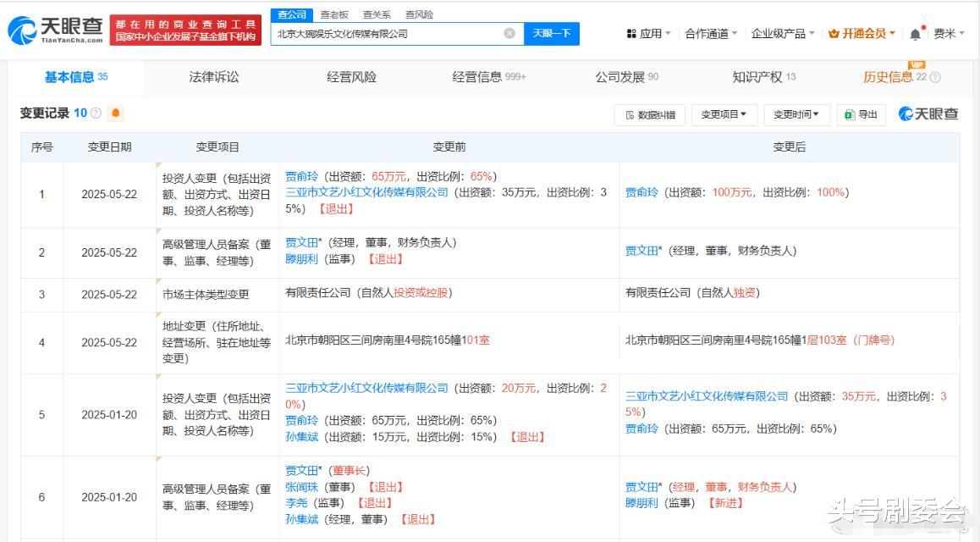980x542 pixels.
Task: Click 变更日期 column header
Action: click(x=109, y=147)
